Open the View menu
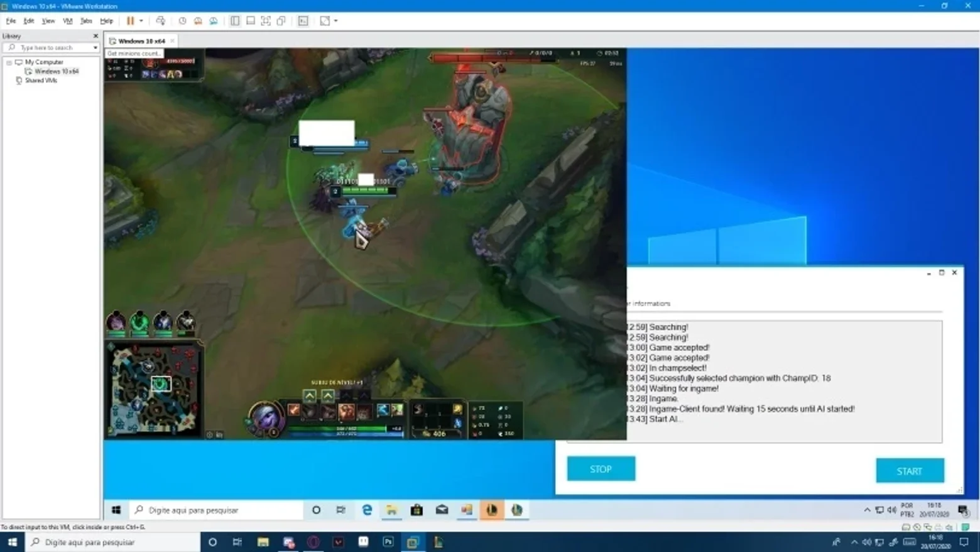The height and width of the screenshot is (552, 980). click(x=48, y=21)
